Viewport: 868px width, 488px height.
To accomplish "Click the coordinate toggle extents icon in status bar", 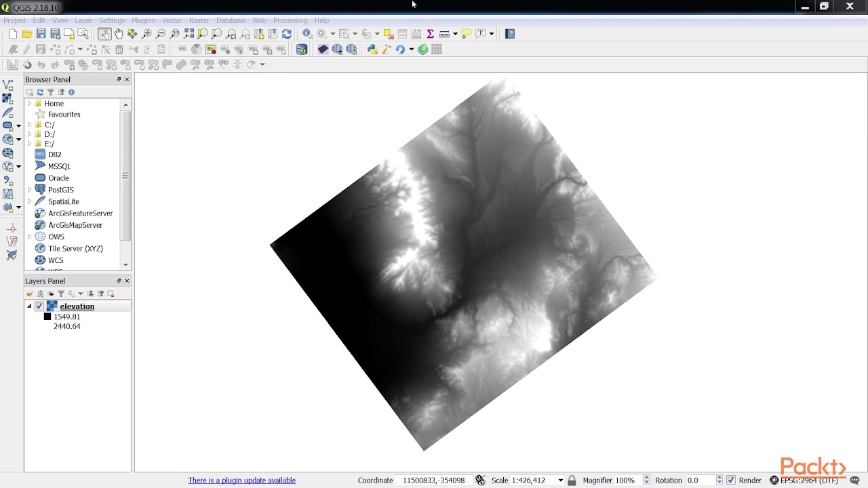I will tap(480, 480).
